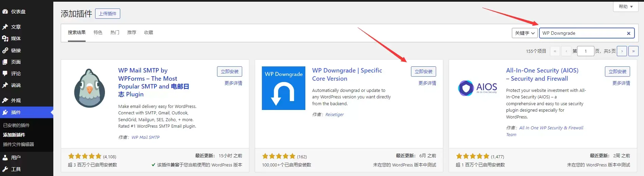The height and width of the screenshot is (176, 644).
Task: Expand the 帮助 help panel
Action: [x=626, y=6]
